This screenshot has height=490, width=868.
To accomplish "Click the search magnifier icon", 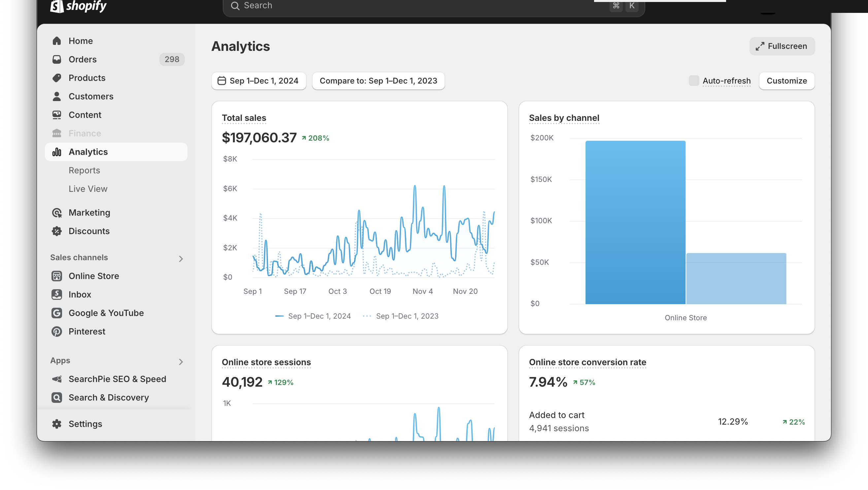I will tap(235, 6).
